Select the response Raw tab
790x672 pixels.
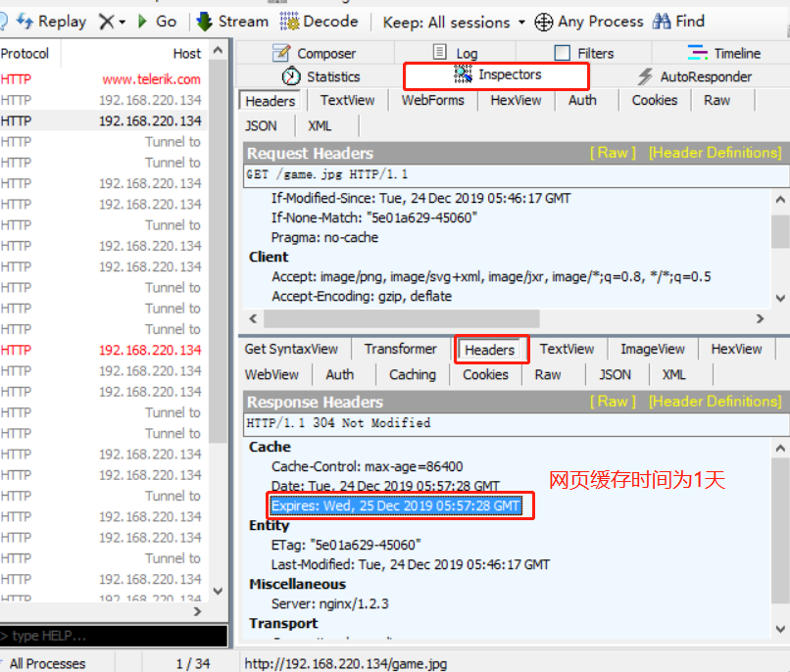[x=548, y=374]
